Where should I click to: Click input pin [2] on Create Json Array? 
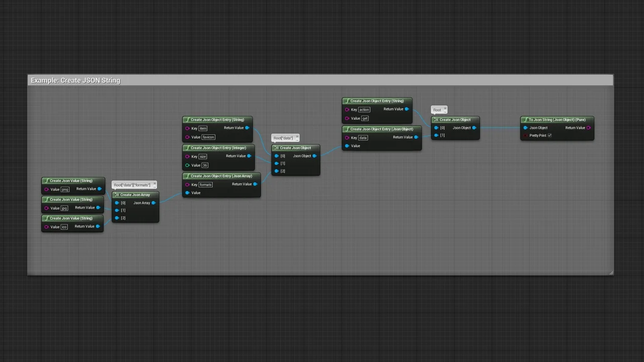[x=117, y=218]
